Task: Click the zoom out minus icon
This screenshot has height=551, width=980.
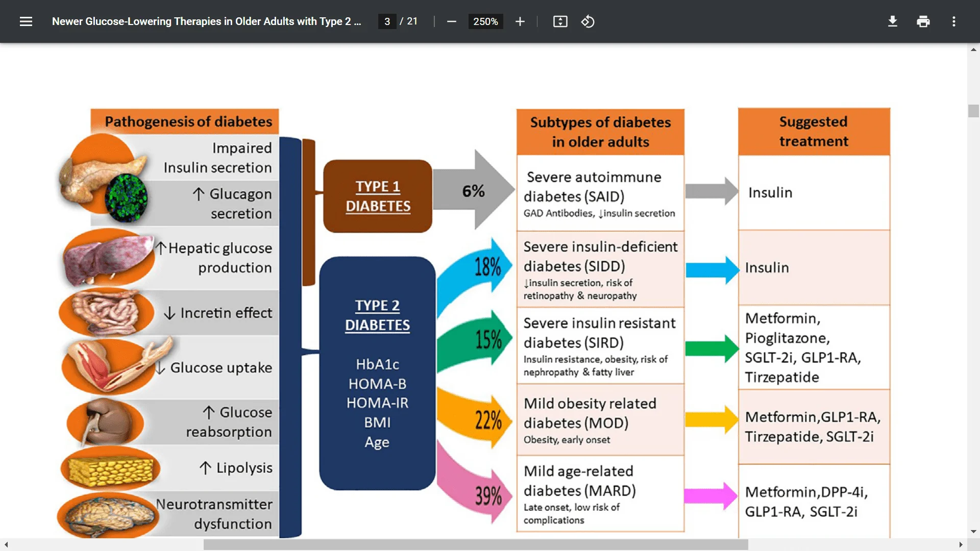Action: click(451, 21)
